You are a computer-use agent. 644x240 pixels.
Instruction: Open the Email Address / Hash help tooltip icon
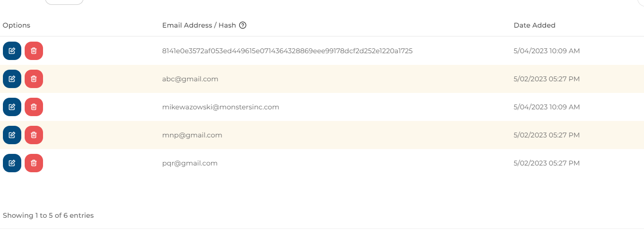(x=243, y=25)
